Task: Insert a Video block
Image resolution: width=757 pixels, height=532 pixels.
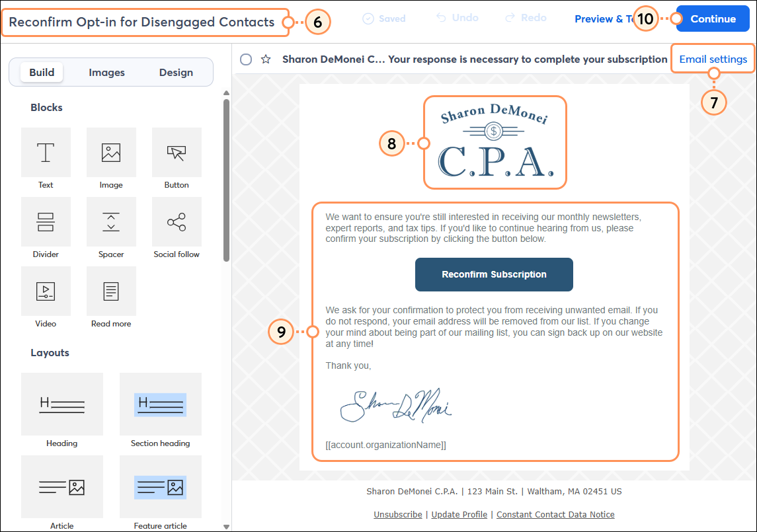Action: click(x=46, y=297)
